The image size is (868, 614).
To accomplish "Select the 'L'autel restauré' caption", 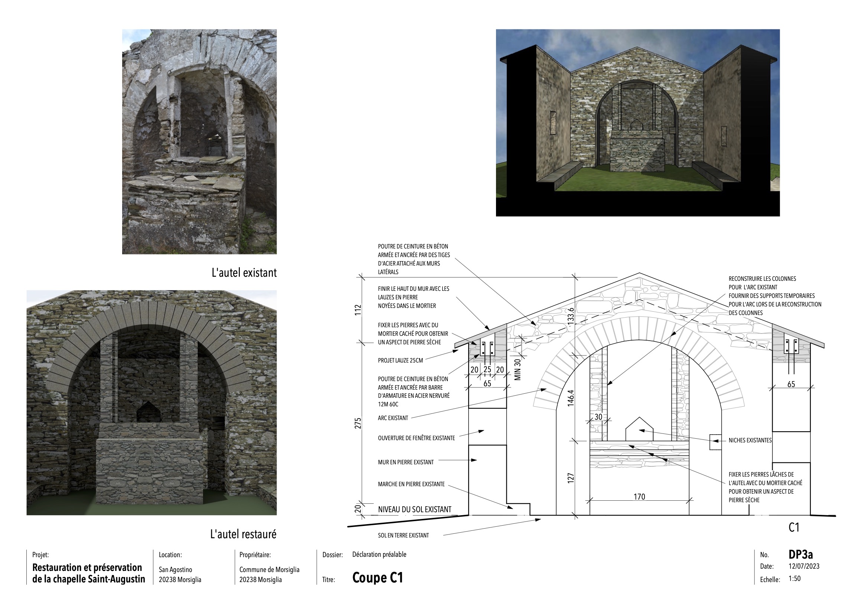I will 243,534.
